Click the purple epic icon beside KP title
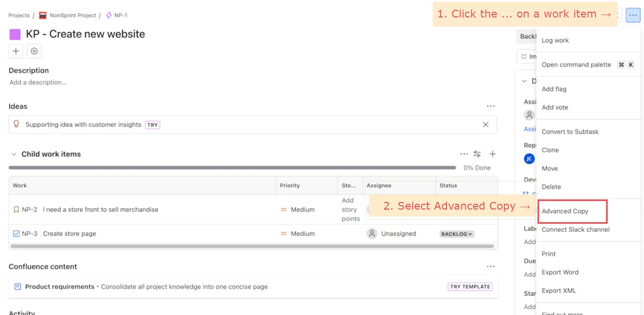Screen dimensions: 644x315 15,34
